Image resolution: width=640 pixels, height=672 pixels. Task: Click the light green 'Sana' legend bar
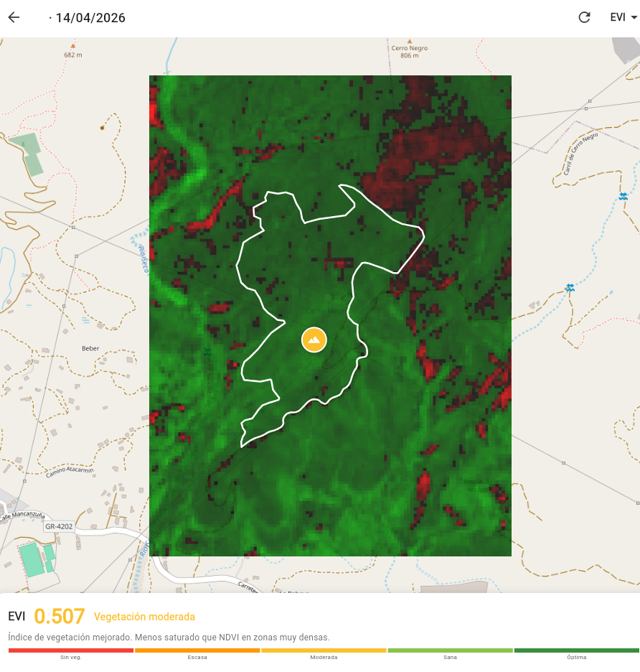451,650
